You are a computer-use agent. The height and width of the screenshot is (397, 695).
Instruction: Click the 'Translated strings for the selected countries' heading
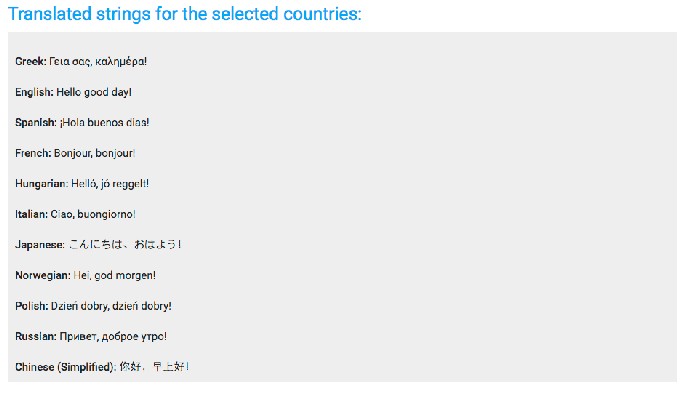184,14
